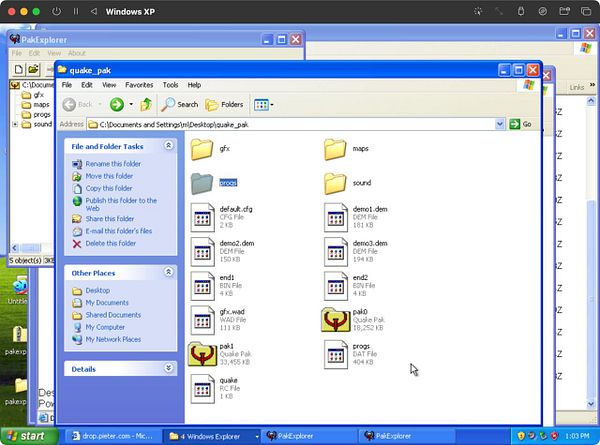
Task: Click background window's scrollbar down arrow
Action: coord(591,404)
